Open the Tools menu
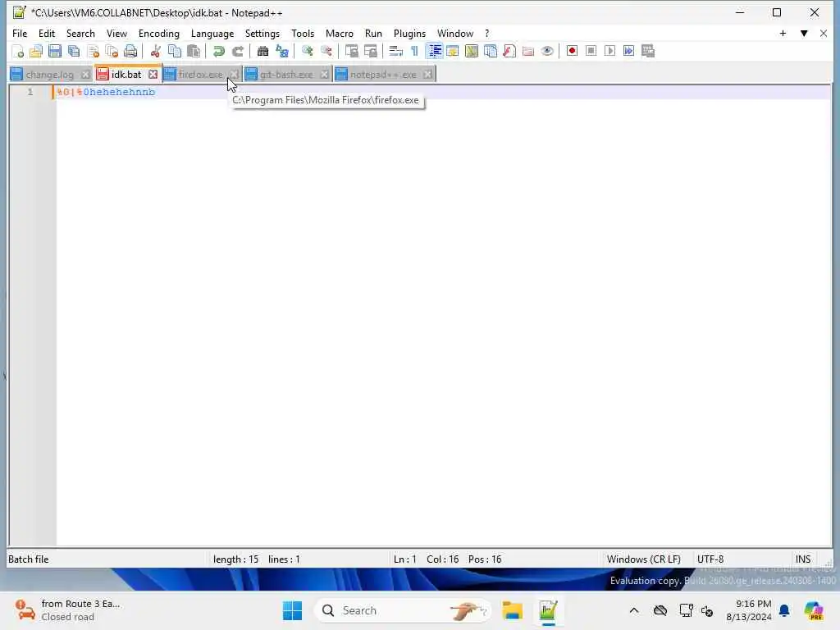 pyautogui.click(x=303, y=33)
